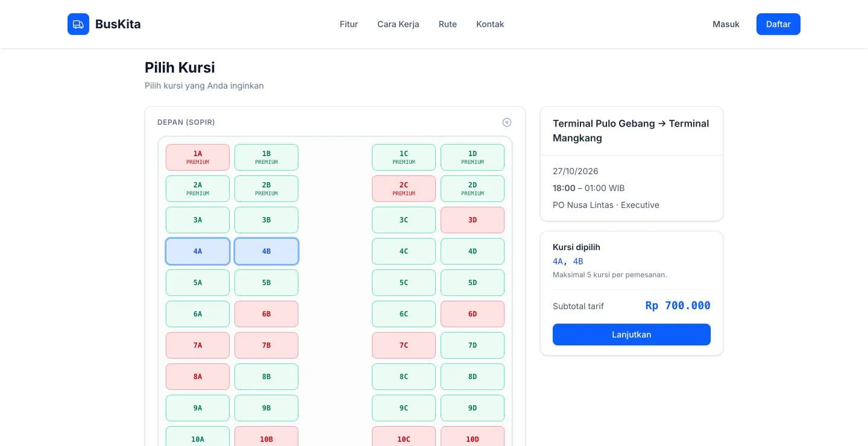
Task: Pick seat 6C
Action: click(404, 314)
